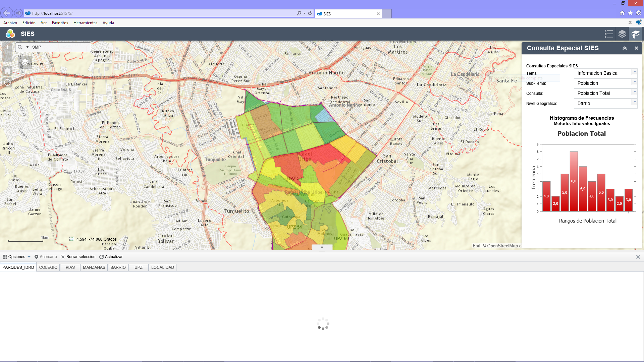Click the localhost:51575 address bar

[161, 13]
